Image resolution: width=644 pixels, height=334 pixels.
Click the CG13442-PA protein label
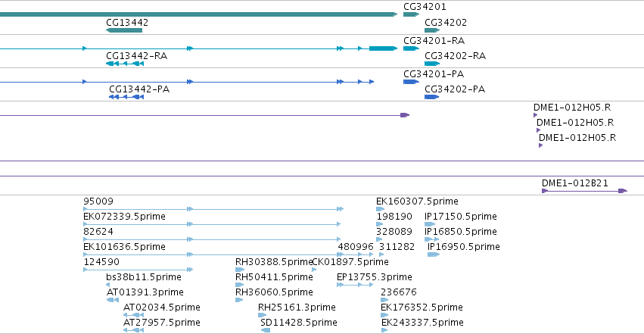pyautogui.click(x=139, y=89)
